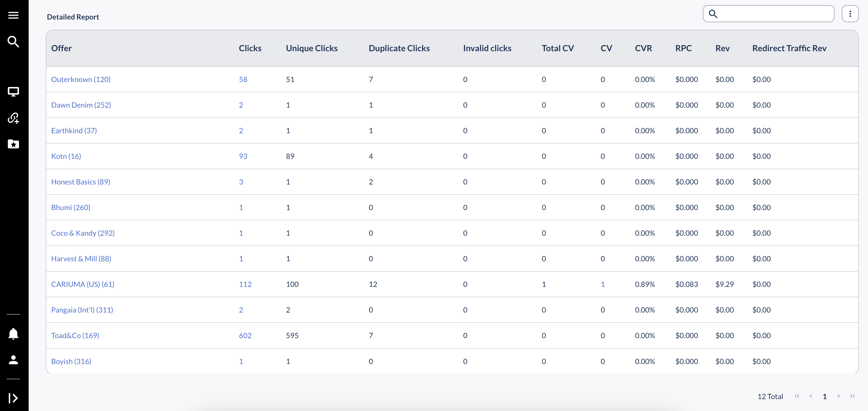Sort by Unique Clicks column header
This screenshot has width=868, height=411.
[311, 48]
